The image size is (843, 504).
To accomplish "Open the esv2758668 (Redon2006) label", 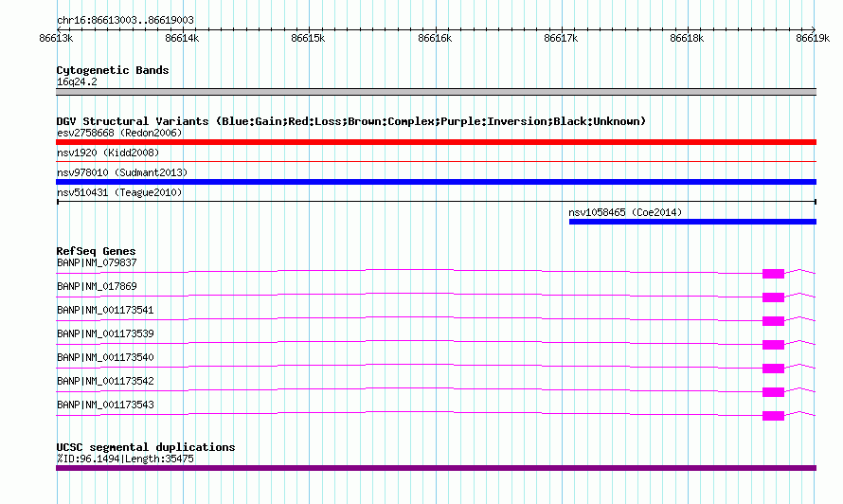I will click(119, 133).
